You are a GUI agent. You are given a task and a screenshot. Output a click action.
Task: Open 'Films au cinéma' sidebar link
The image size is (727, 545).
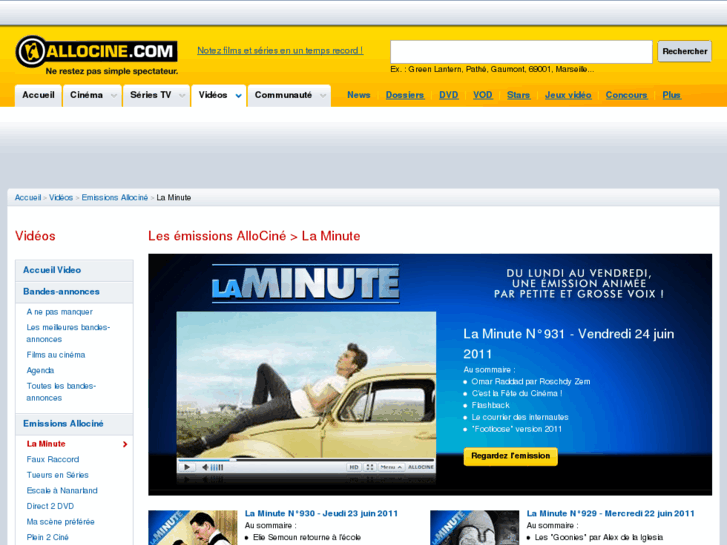click(56, 355)
